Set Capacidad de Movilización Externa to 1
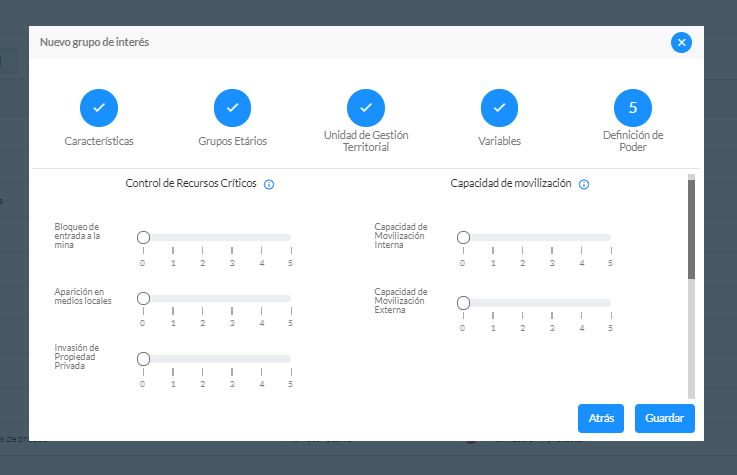Screen dimensions: 737x475 (x=493, y=303)
